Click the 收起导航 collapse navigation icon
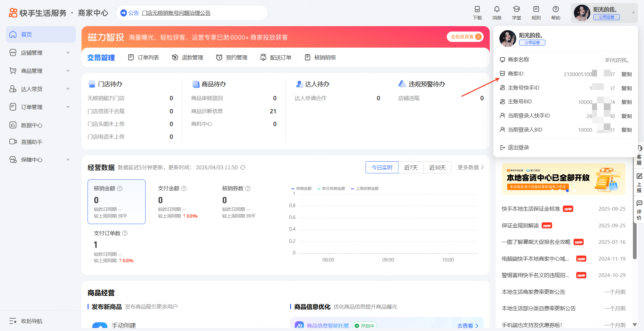 (x=13, y=321)
